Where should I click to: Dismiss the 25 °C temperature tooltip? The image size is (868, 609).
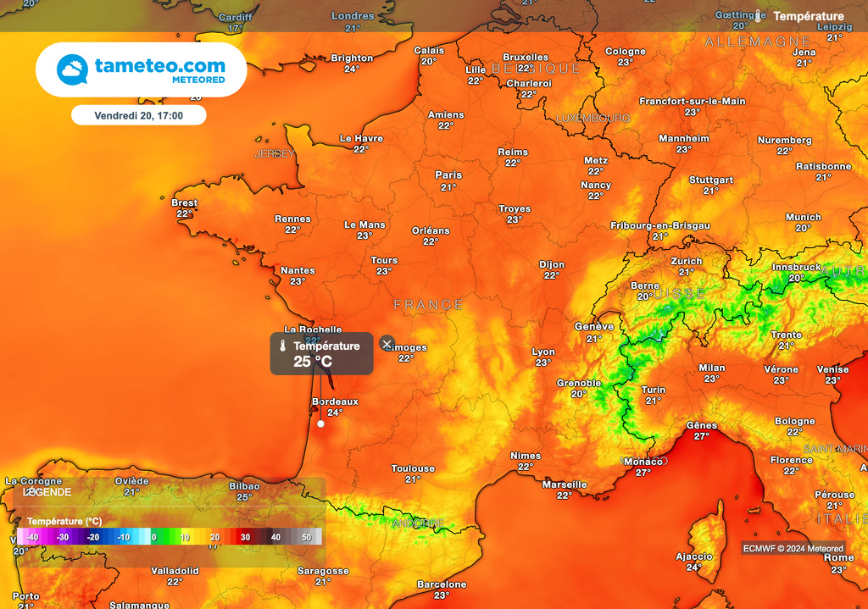pyautogui.click(x=387, y=343)
